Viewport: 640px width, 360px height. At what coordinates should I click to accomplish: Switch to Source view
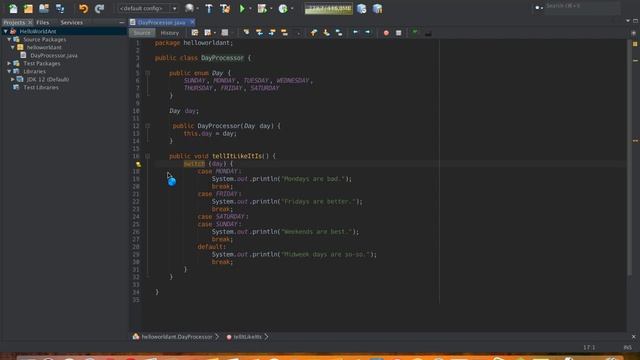click(142, 33)
